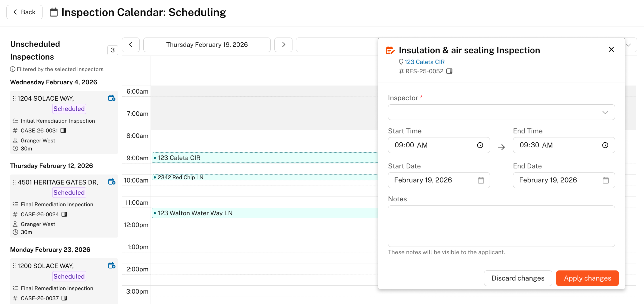Open the 123 Caleta CIR link
Viewport: 644px width, 304px height.
425,62
